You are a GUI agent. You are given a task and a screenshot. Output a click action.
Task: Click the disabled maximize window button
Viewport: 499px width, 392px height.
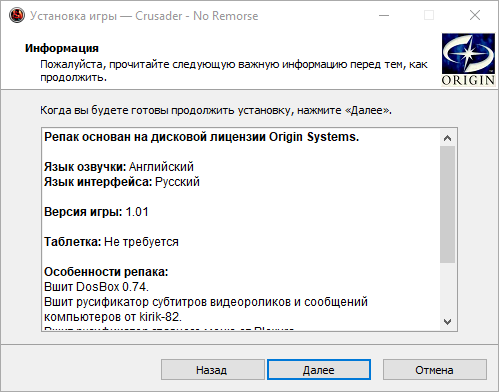click(x=429, y=15)
